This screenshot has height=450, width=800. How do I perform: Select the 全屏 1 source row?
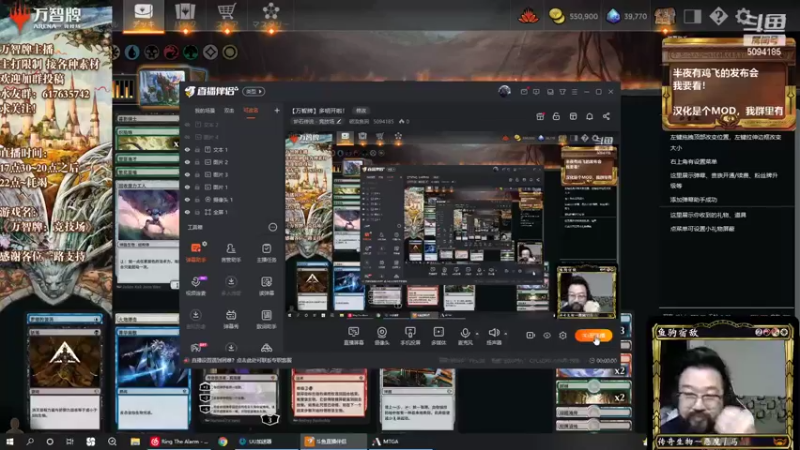click(232, 212)
